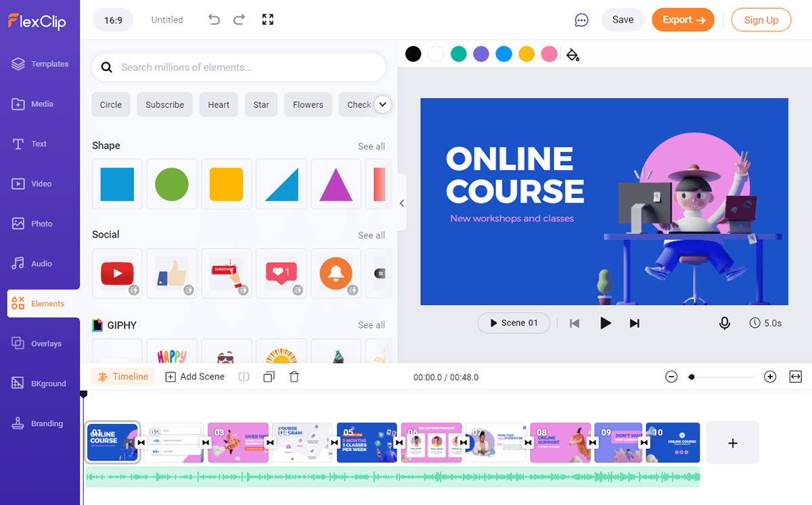This screenshot has height=505, width=812.
Task: Click the undo icon
Action: (x=214, y=20)
